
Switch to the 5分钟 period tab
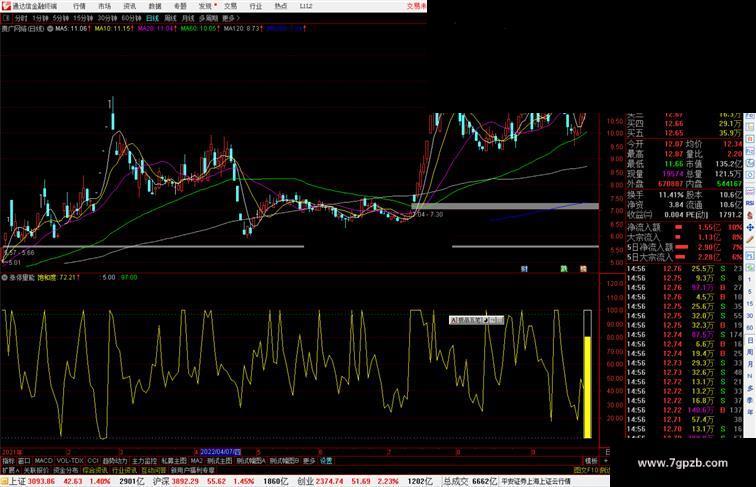60,18
